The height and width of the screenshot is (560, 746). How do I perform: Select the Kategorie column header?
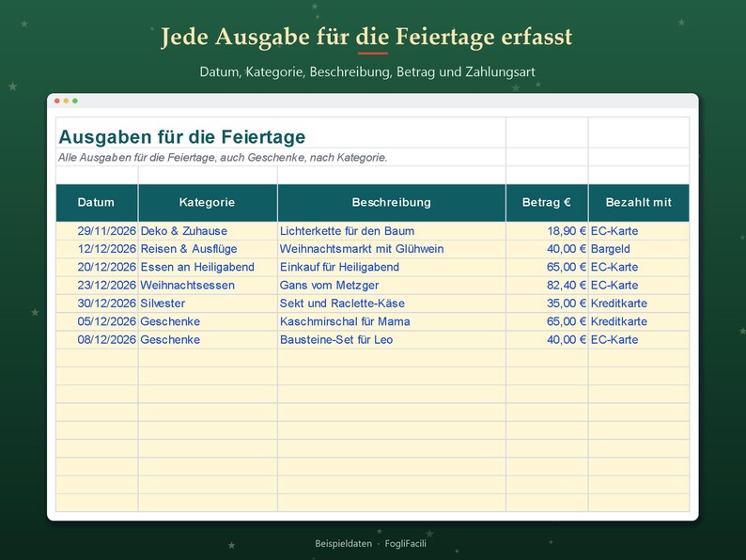[208, 203]
